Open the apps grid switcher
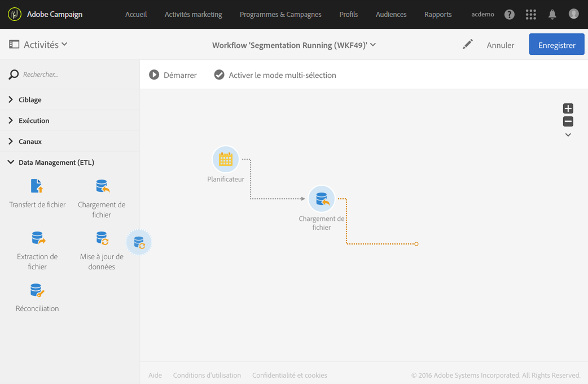The width and height of the screenshot is (588, 384). click(531, 15)
